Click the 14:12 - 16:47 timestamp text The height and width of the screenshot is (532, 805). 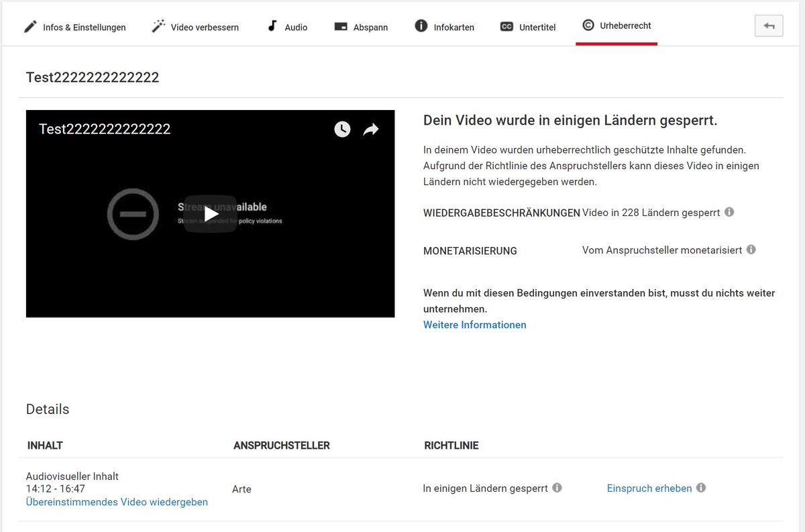[x=56, y=489]
